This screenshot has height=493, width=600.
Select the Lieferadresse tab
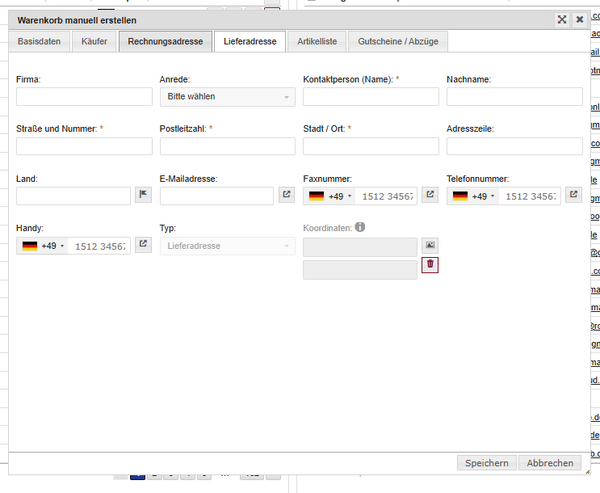250,41
